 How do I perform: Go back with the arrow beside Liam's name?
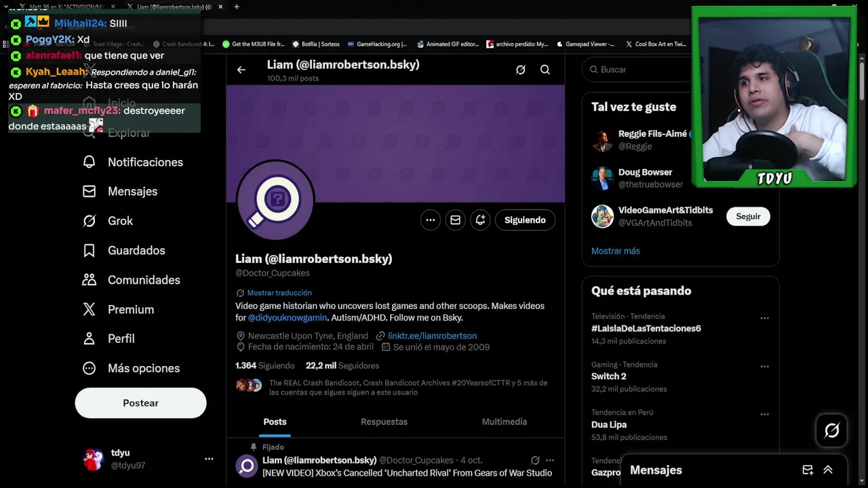coord(241,70)
